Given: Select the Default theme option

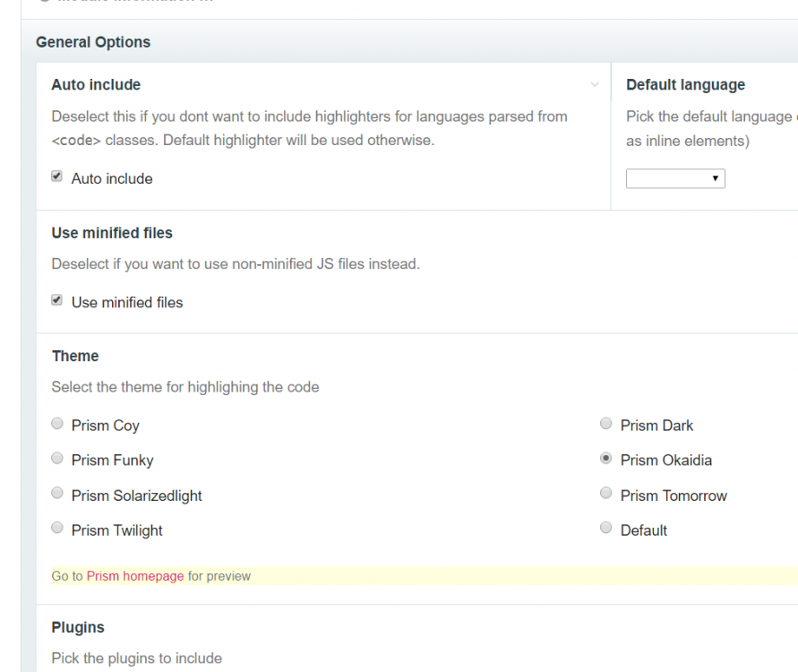Looking at the screenshot, I should tap(606, 529).
